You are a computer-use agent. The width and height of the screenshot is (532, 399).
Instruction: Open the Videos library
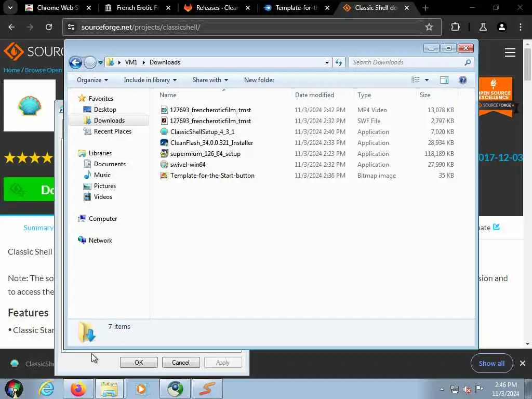click(103, 197)
